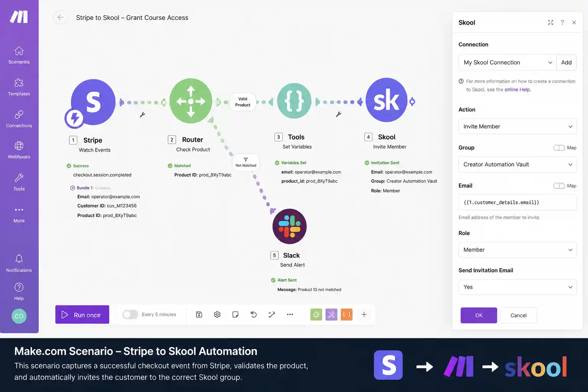The width and height of the screenshot is (588, 392).
Task: Open Notifications bell in sidebar
Action: pos(19,263)
